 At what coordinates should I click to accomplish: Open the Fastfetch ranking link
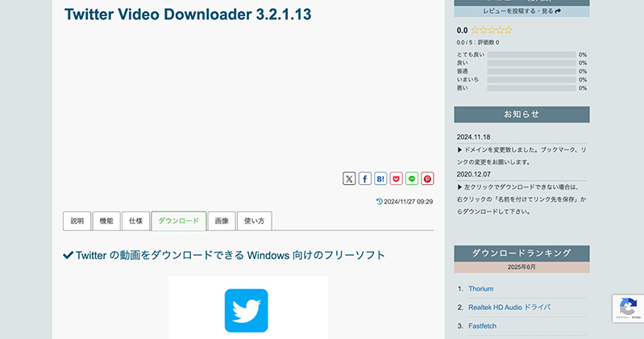point(482,326)
